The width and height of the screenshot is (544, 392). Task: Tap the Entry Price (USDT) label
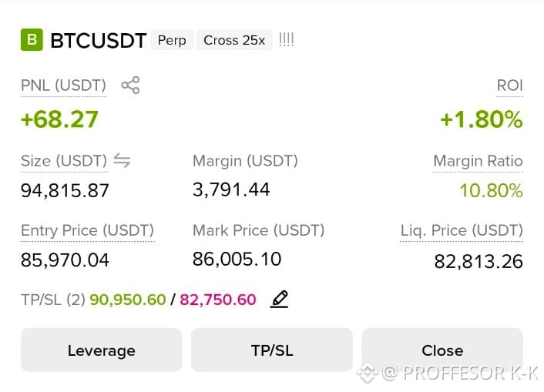tap(87, 230)
